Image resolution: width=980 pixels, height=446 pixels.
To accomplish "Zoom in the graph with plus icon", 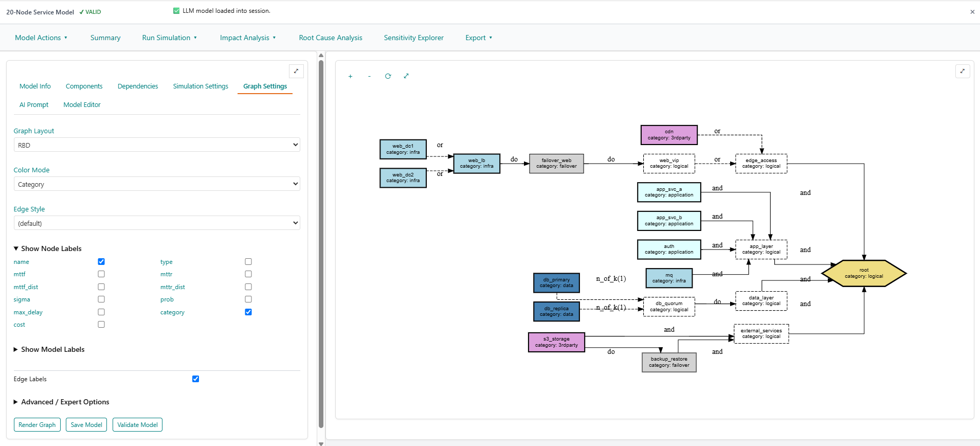I will point(350,76).
